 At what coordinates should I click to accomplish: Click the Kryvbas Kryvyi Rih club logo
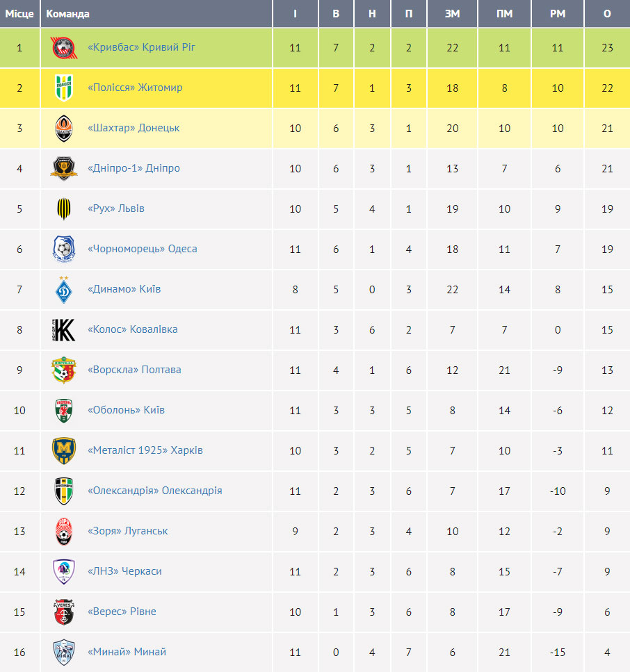[x=64, y=47]
